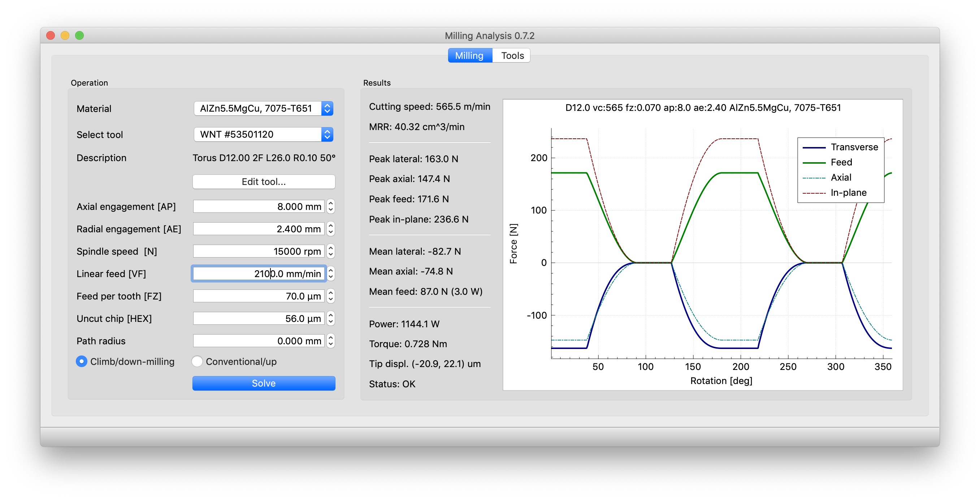This screenshot has height=500, width=980.
Task: Click the Spindle speed stepper arrows
Action: coord(331,251)
